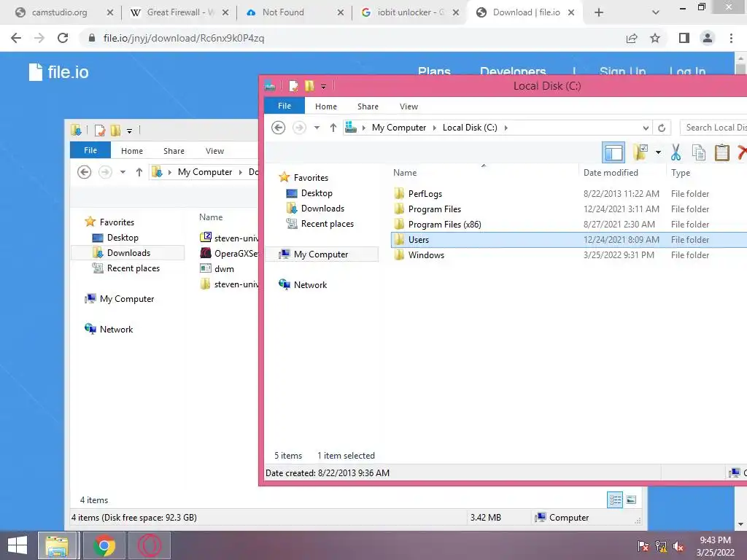Reload the file.io page in Chrome
Viewport: 747px width, 560px height.
click(x=63, y=38)
